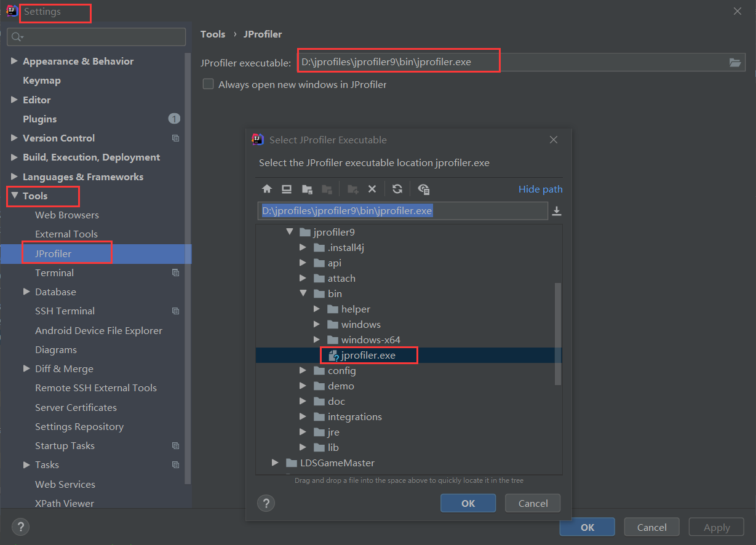
Task: Expand Appearance & Behavior section
Action: click(14, 61)
